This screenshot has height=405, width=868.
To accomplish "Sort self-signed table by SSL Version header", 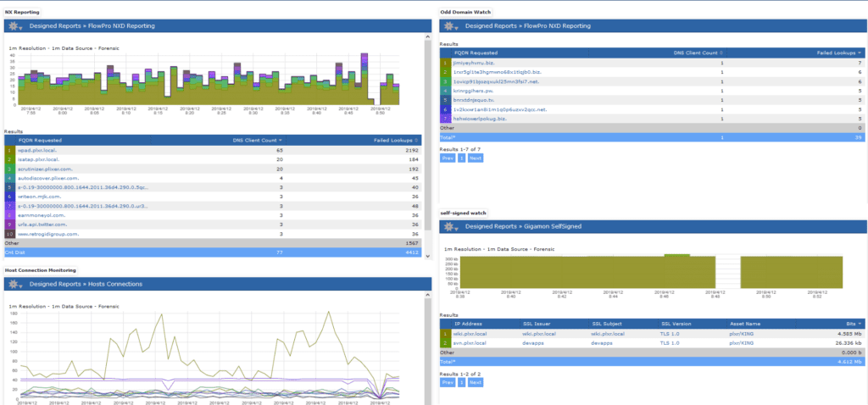I will (x=676, y=324).
